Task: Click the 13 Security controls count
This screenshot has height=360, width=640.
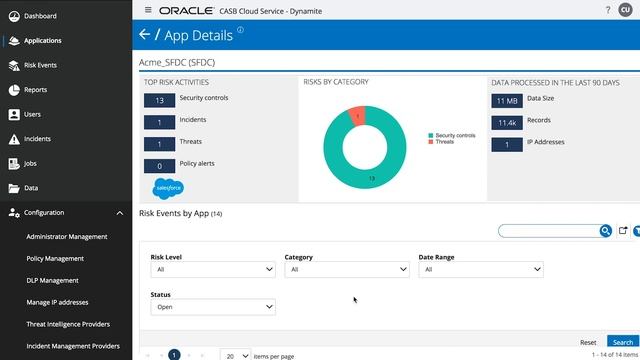Action: tap(160, 100)
